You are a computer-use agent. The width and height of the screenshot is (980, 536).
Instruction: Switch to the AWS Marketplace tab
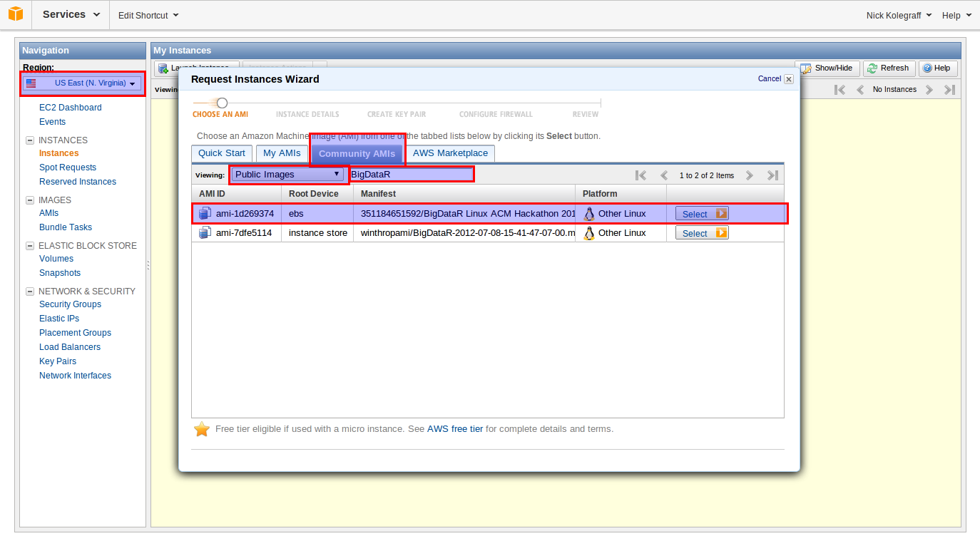tap(451, 153)
